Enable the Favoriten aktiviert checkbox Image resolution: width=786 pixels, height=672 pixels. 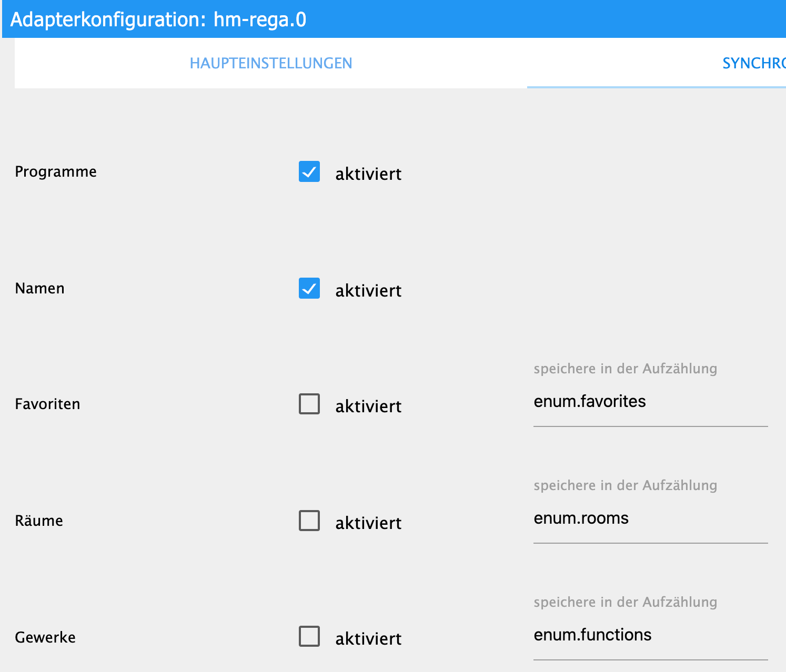tap(309, 404)
